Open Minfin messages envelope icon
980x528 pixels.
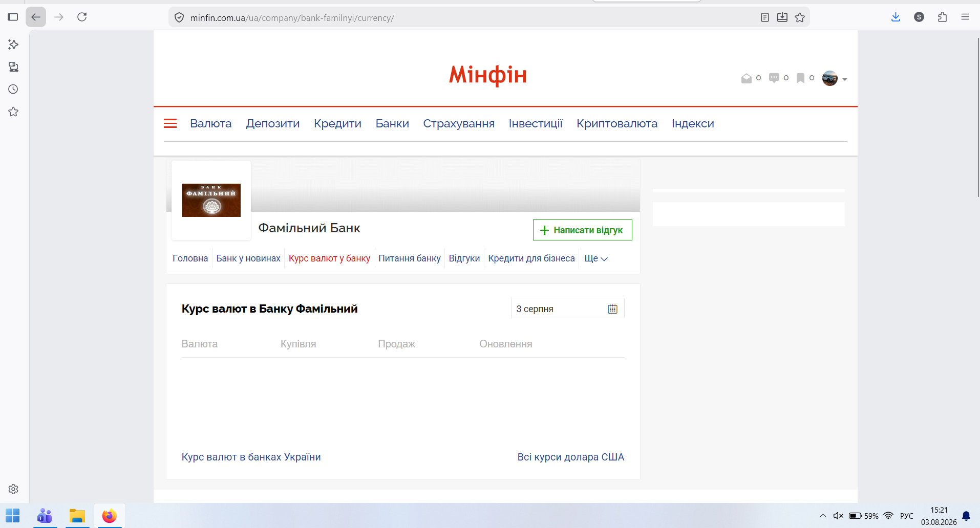(x=747, y=78)
